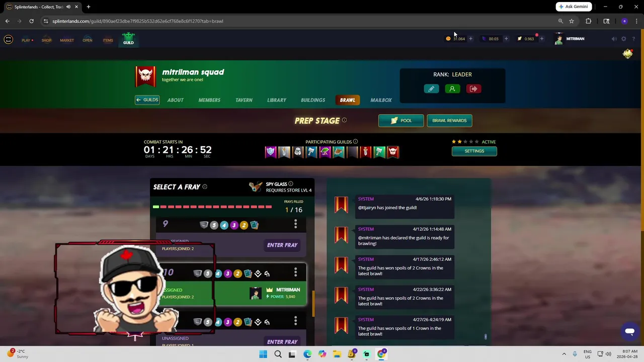This screenshot has width=644, height=362.
Task: Open options menu for fray 9
Action: (295, 224)
